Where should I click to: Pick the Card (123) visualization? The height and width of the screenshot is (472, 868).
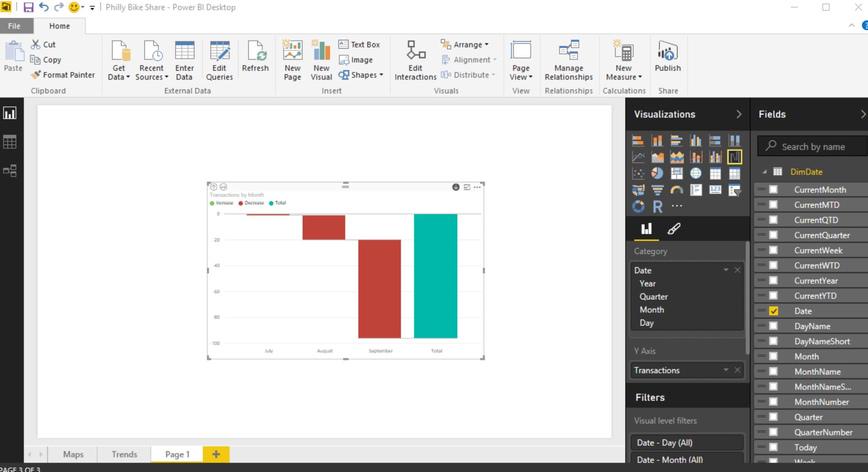(x=715, y=190)
